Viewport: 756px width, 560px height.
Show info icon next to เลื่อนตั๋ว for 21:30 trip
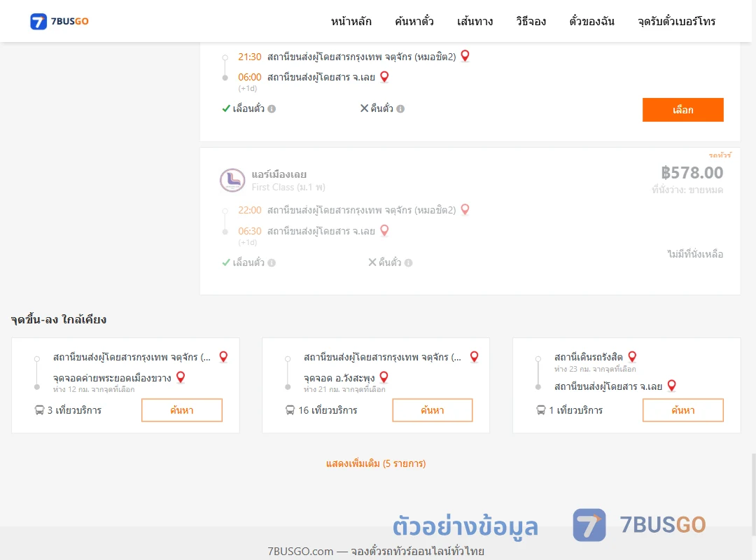point(272,109)
